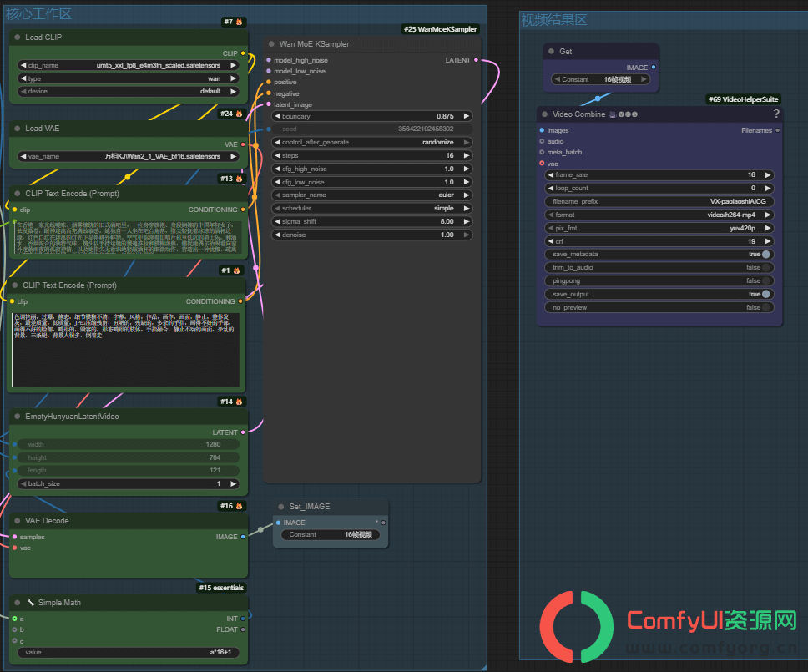Collapse the Load VAE node via its title dot

[x=18, y=129]
